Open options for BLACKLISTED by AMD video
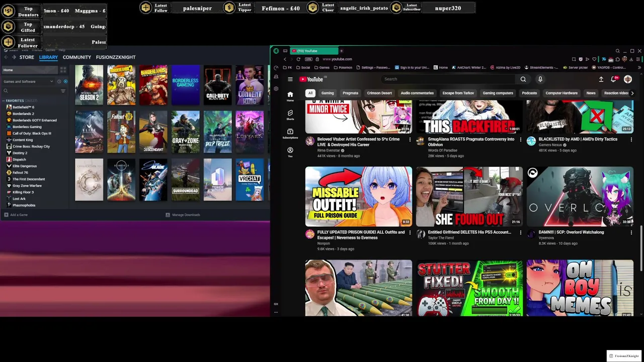Viewport: 644px width, 362px height. pyautogui.click(x=631, y=139)
